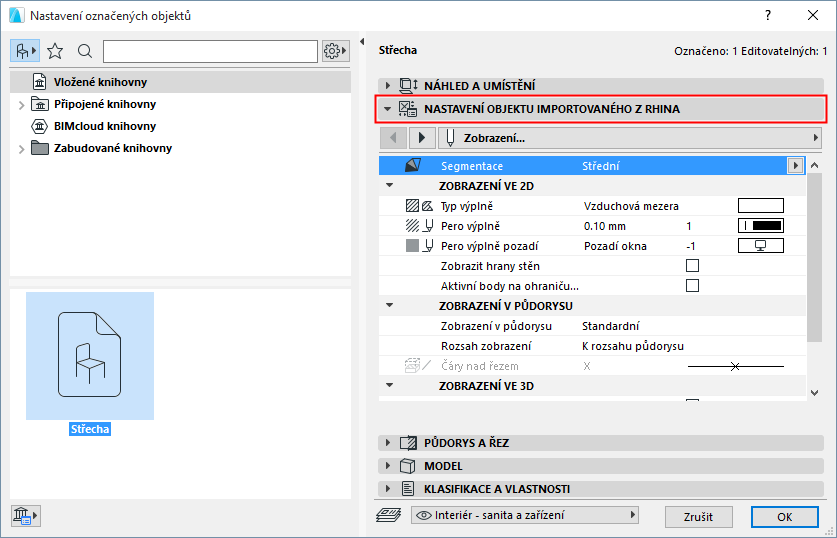Screen dimensions: 837x538
Task: Expand the Zabudované knihovny tree node
Action: click(21, 149)
